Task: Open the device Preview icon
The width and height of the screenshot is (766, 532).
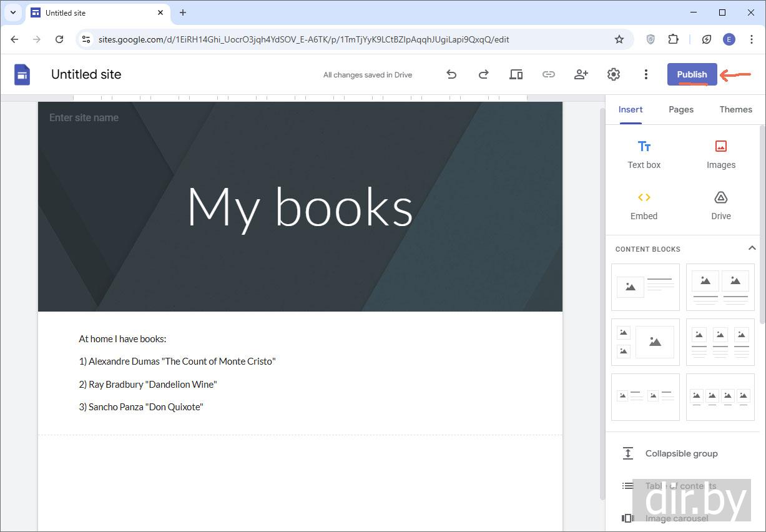Action: [516, 74]
